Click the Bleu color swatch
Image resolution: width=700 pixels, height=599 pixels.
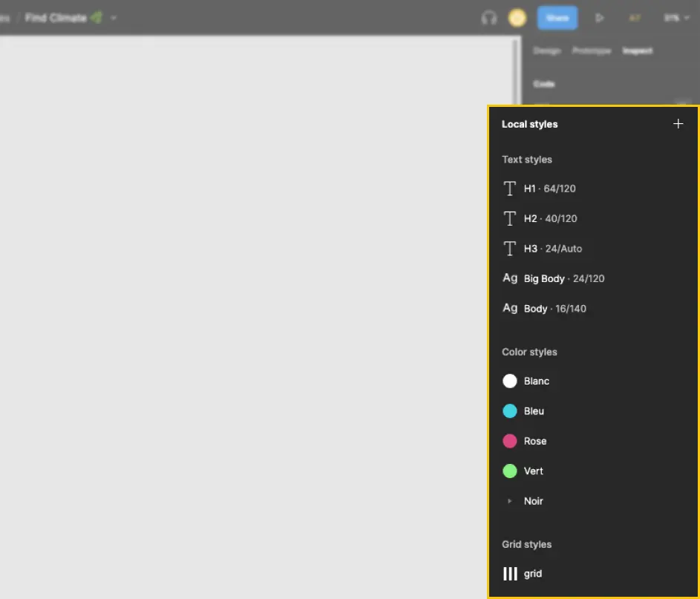tap(509, 410)
